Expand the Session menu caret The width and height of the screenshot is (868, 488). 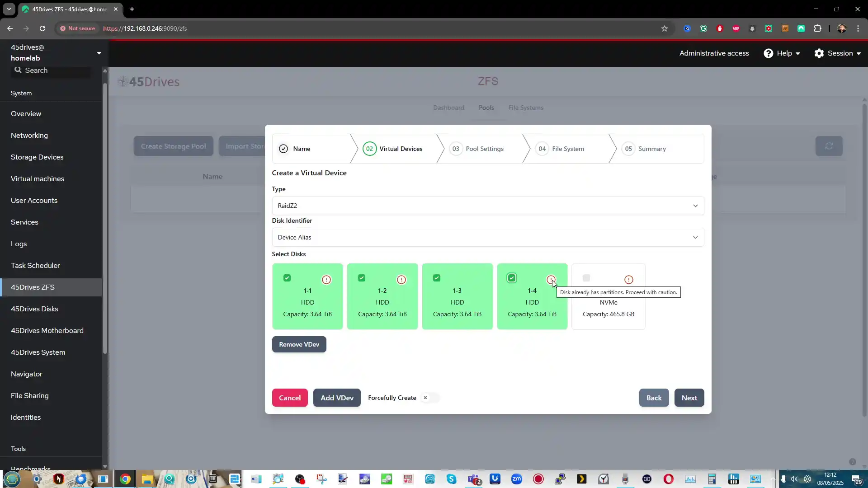click(859, 54)
